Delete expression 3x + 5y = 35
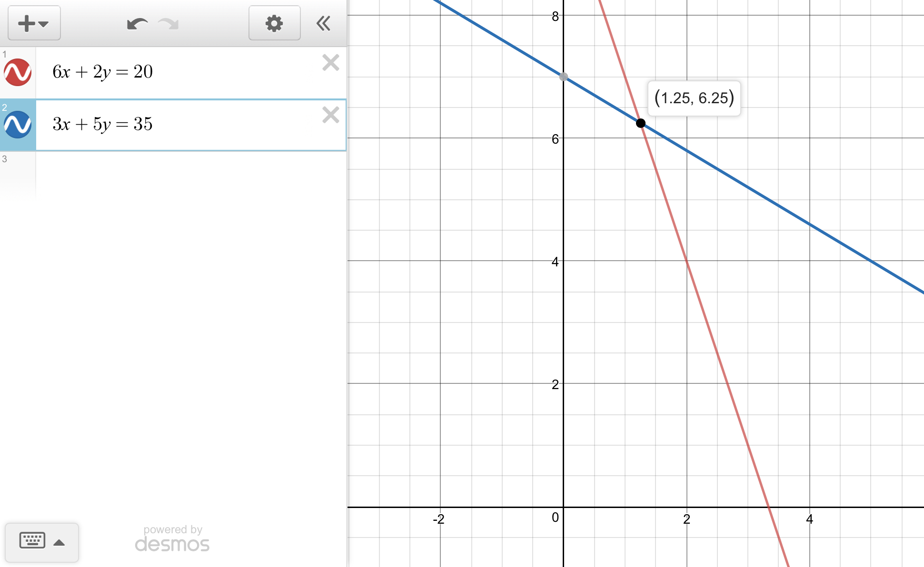 coord(330,115)
